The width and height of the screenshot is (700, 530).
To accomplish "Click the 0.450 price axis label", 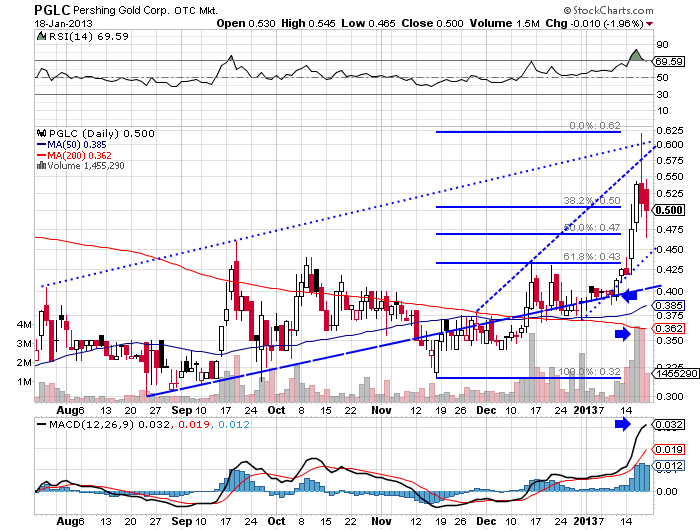I will click(x=670, y=249).
